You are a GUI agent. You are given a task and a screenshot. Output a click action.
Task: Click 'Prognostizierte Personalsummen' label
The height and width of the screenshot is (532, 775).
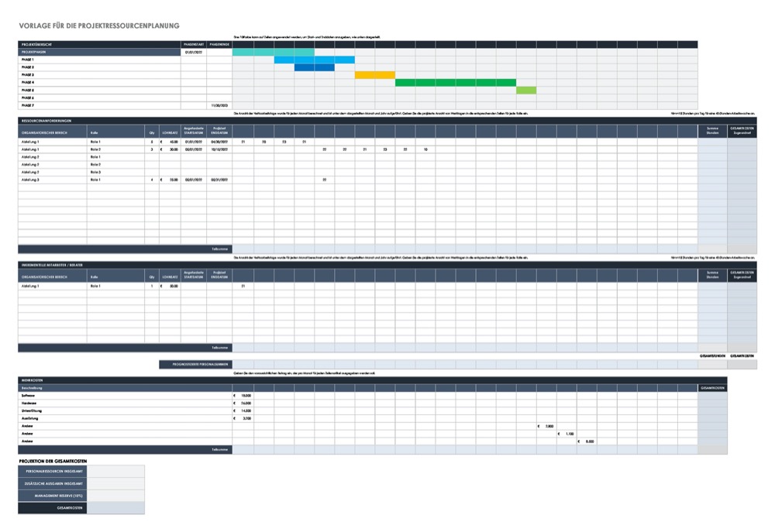(x=196, y=365)
